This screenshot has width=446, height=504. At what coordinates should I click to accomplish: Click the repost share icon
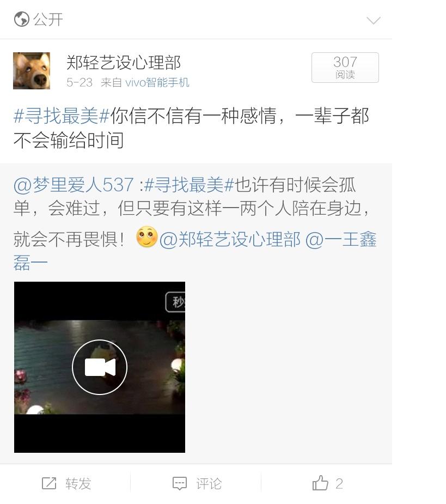[x=49, y=483]
